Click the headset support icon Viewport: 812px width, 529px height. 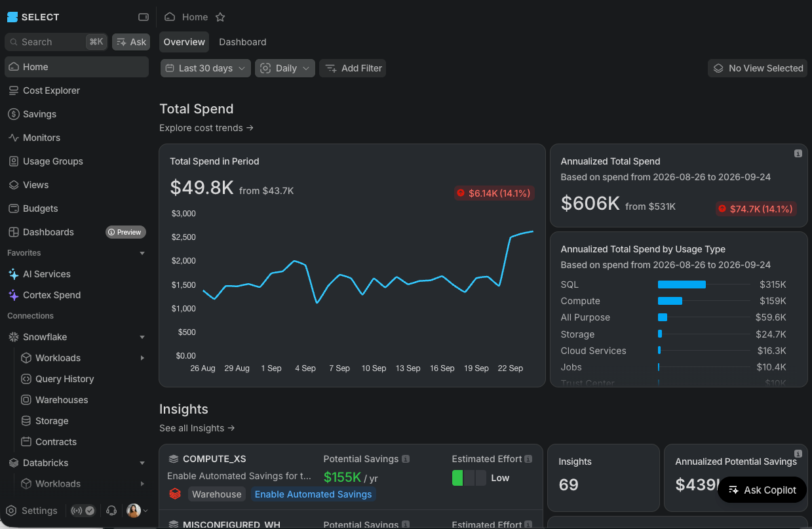pyautogui.click(x=111, y=511)
